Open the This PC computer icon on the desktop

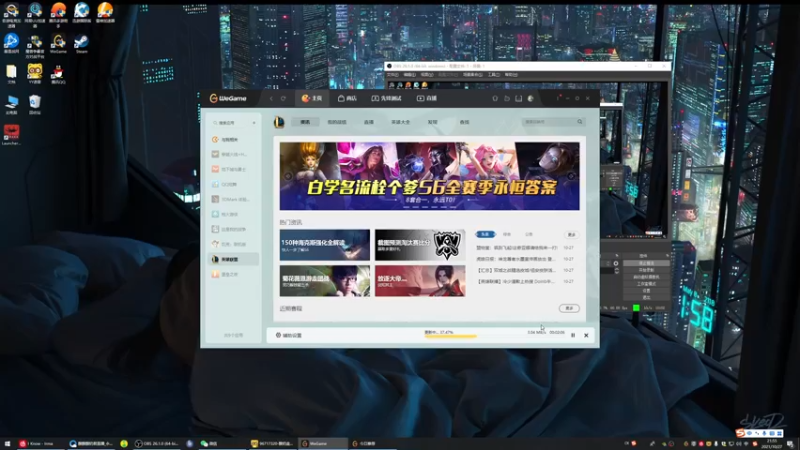point(11,105)
